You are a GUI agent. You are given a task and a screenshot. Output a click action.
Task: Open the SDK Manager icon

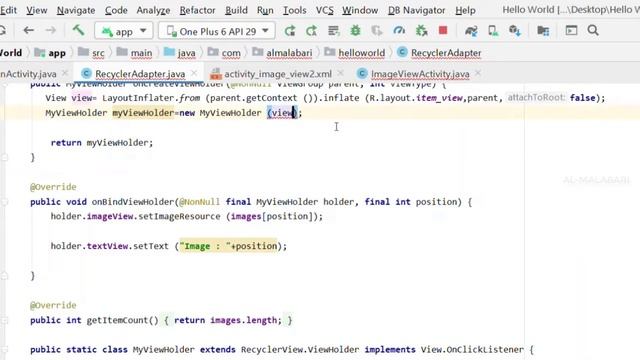pos(515,31)
